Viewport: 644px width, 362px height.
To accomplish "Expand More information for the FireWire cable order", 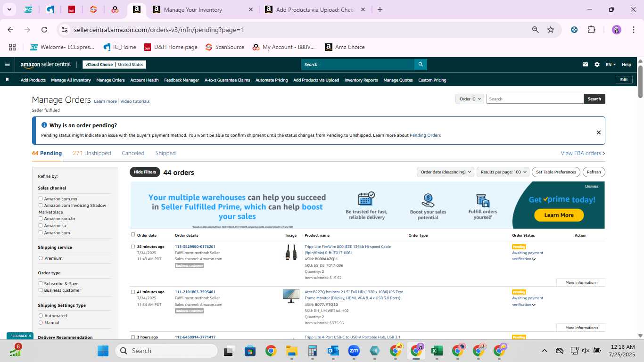I will 581,282.
